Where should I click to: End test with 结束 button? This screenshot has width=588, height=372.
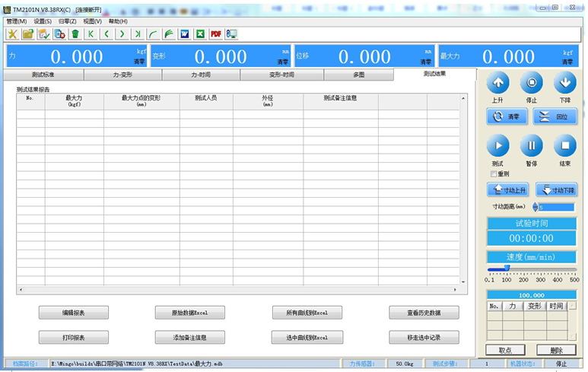coord(565,146)
